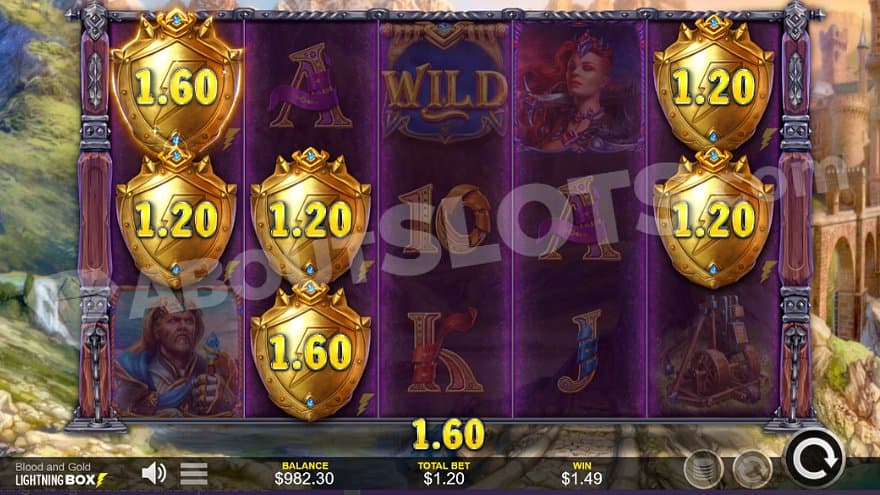The height and width of the screenshot is (495, 880).
Task: Mute the game sound speaker icon
Action: pyautogui.click(x=153, y=474)
